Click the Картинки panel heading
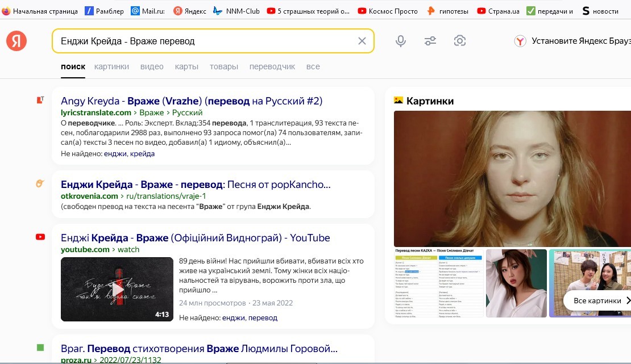Viewport: 631px width, 364px height. point(430,101)
